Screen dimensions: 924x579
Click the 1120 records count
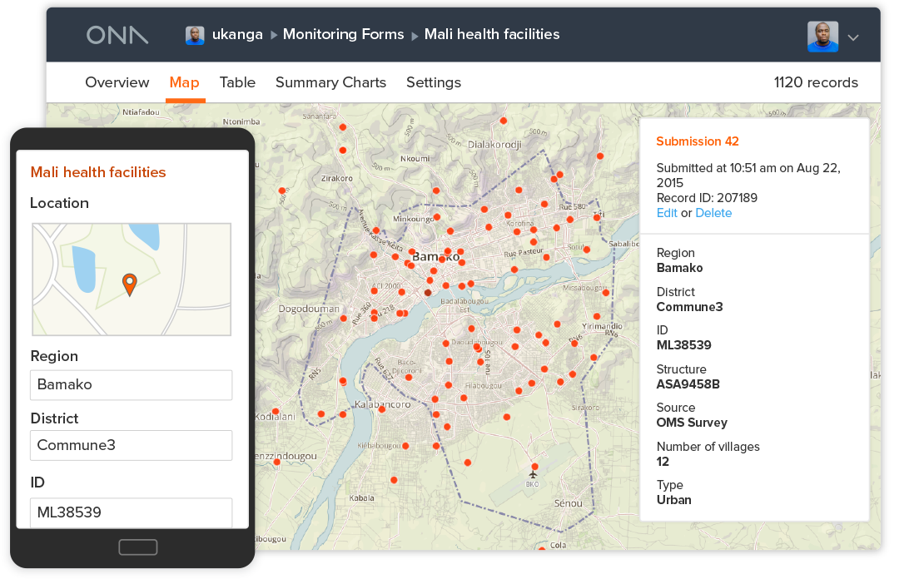816,82
